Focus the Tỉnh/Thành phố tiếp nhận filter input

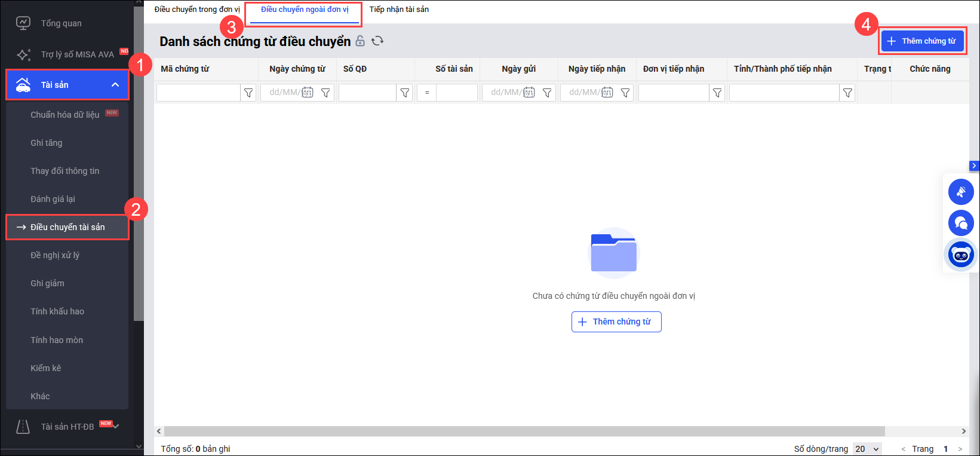[784, 93]
